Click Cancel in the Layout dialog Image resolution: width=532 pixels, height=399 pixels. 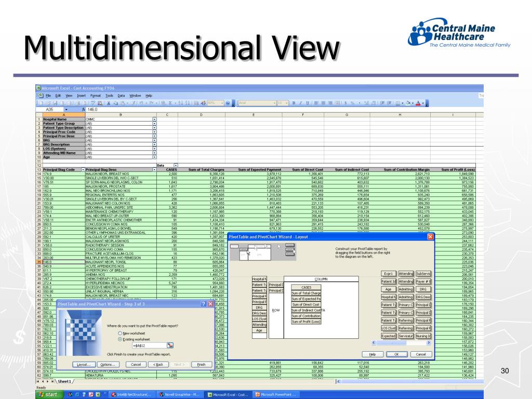[x=421, y=354]
